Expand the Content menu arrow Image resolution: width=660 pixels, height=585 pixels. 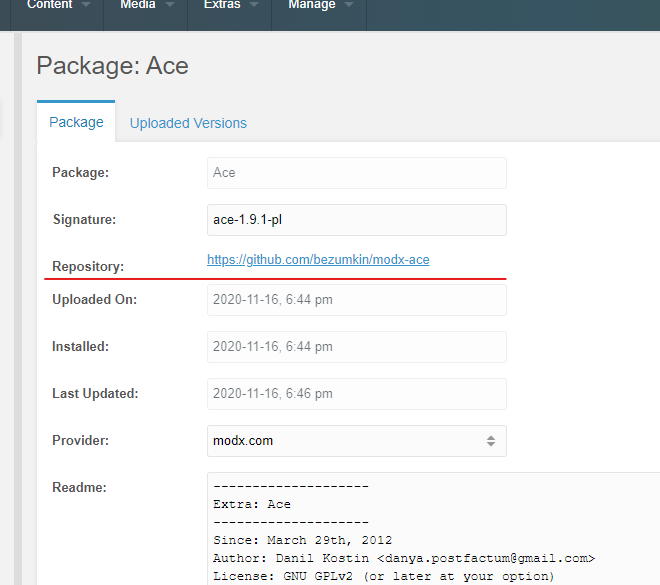(86, 5)
